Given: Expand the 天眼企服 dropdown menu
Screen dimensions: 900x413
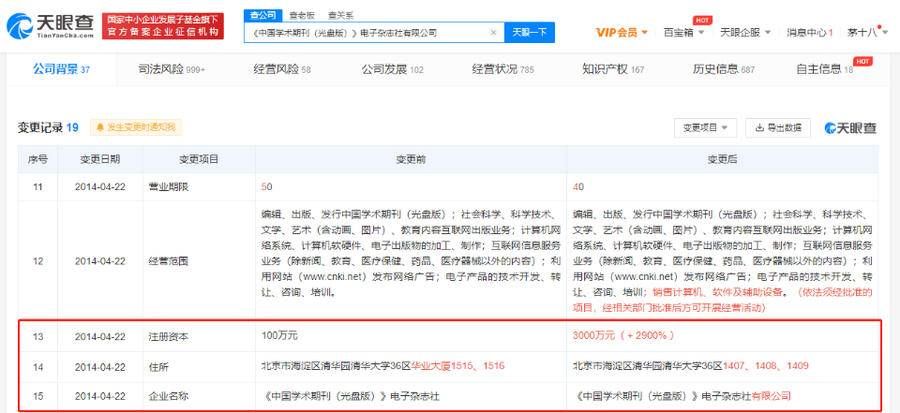Looking at the screenshot, I should (746, 32).
